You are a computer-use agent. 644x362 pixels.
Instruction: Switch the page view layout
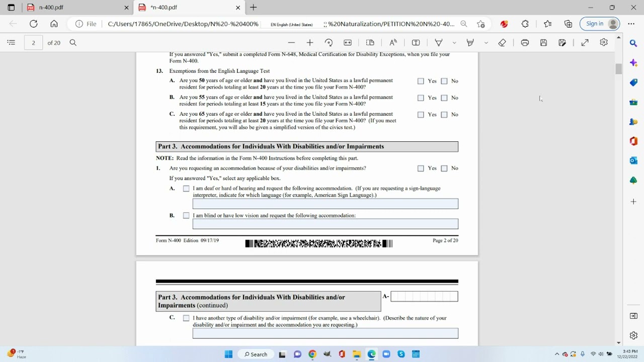point(370,43)
